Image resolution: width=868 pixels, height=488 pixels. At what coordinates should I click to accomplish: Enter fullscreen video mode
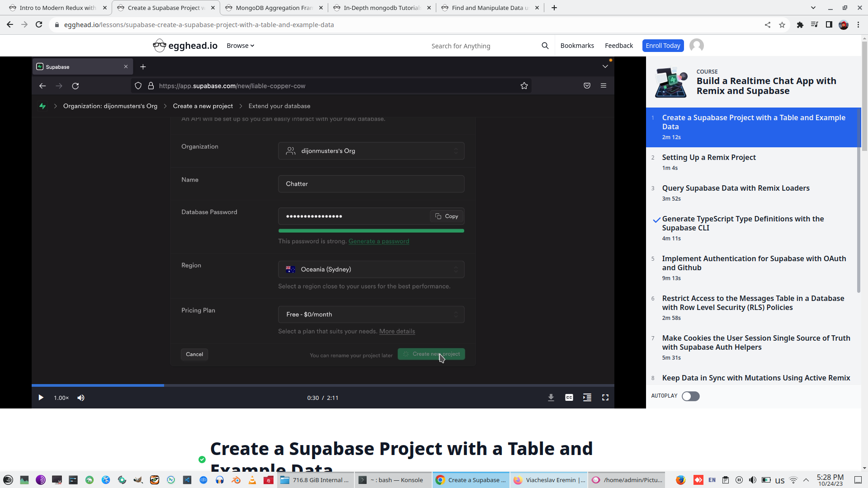click(605, 398)
